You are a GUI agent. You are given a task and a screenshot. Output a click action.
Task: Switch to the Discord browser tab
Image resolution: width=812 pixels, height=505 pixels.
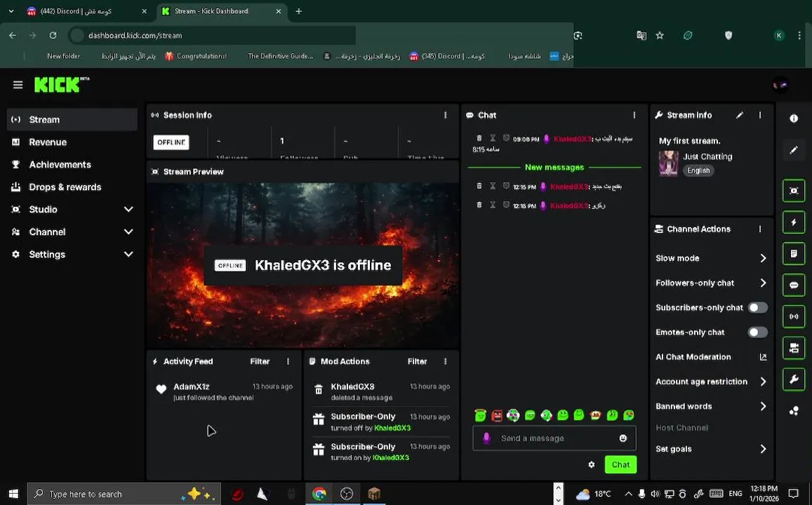click(x=86, y=11)
